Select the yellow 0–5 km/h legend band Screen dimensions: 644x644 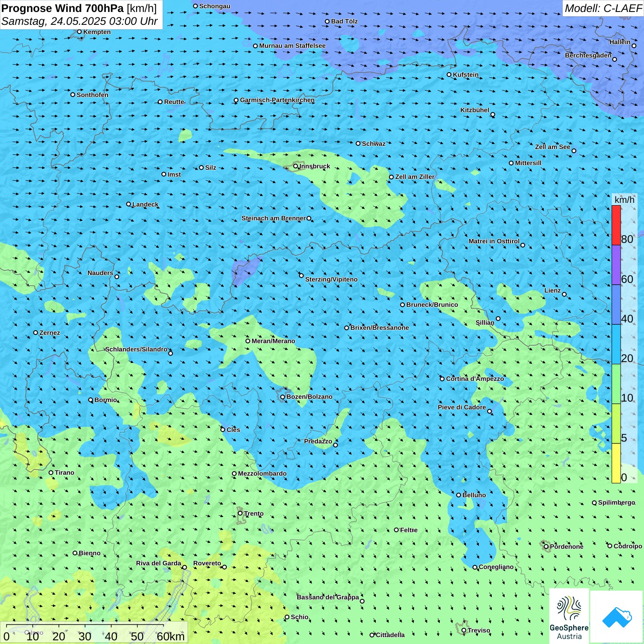[616, 463]
